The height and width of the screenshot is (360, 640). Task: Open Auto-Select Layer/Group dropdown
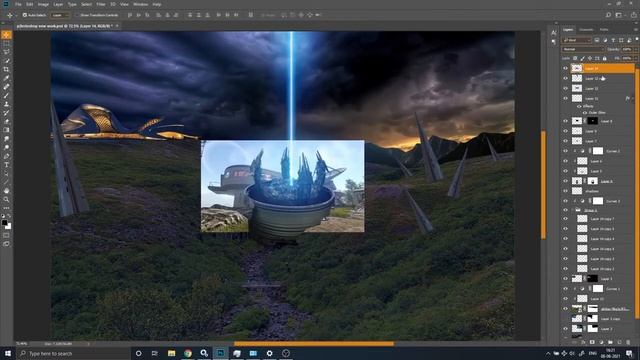(60, 15)
